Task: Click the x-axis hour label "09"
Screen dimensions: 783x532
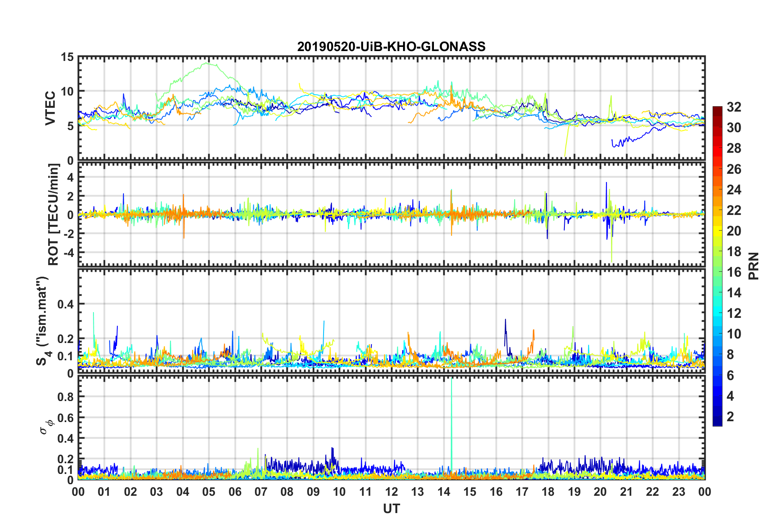Action: click(313, 492)
